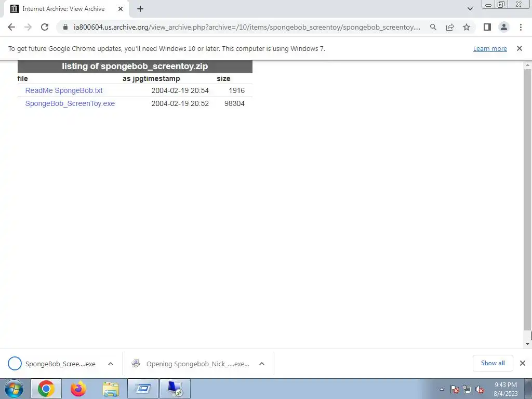
Task: Expand the tab search chevron
Action: [x=470, y=9]
